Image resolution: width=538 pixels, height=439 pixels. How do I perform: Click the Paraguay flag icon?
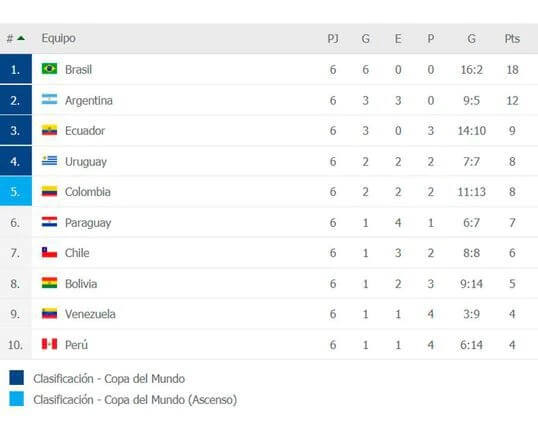pos(49,222)
